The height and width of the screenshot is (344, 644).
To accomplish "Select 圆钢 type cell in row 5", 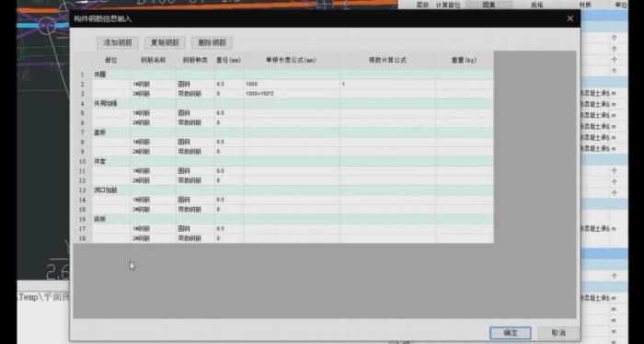I will 195,113.
